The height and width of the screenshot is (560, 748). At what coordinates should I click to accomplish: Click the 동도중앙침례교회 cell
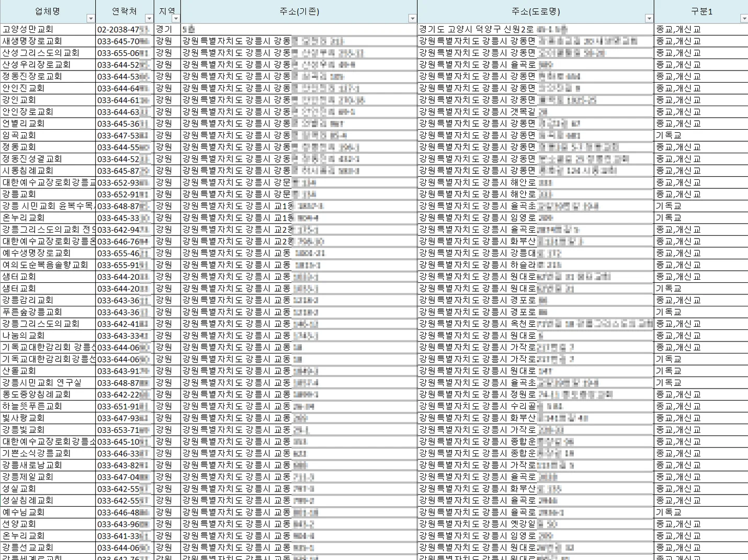pos(48,394)
